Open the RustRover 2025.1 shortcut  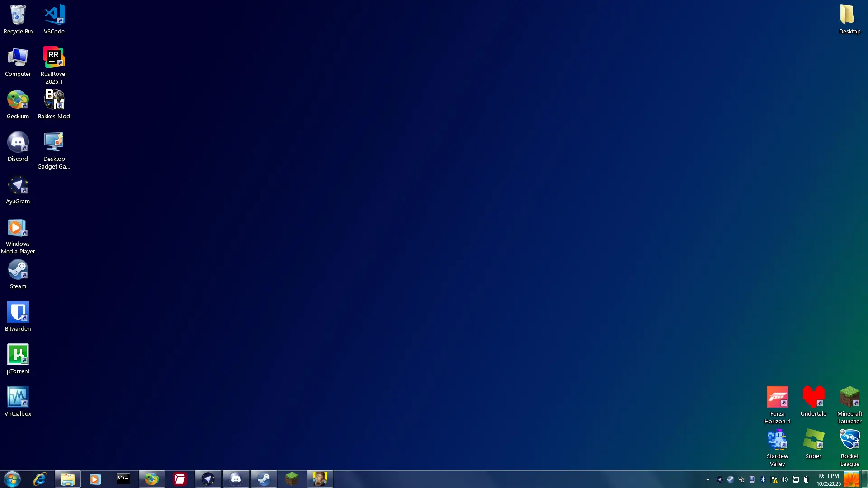(x=54, y=66)
